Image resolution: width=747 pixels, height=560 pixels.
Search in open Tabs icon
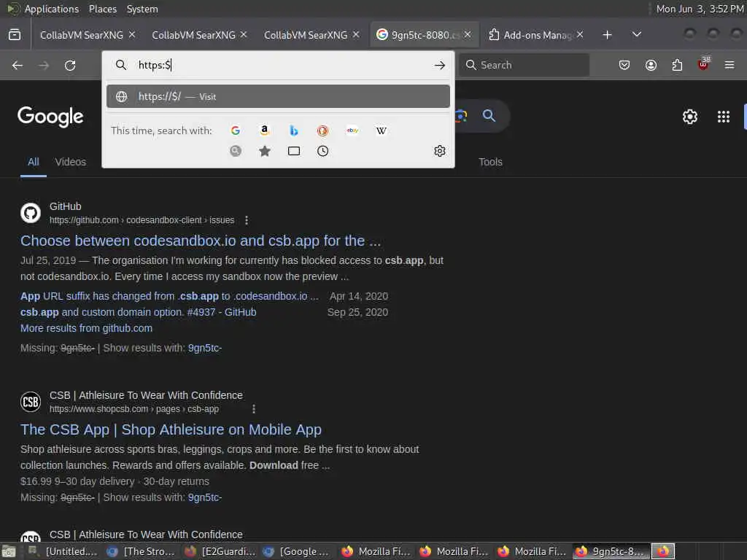click(x=293, y=151)
